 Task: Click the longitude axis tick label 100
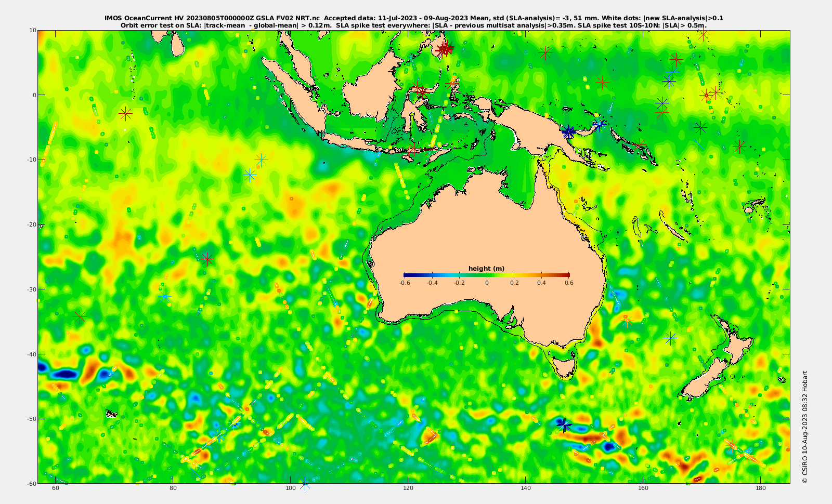[291, 488]
